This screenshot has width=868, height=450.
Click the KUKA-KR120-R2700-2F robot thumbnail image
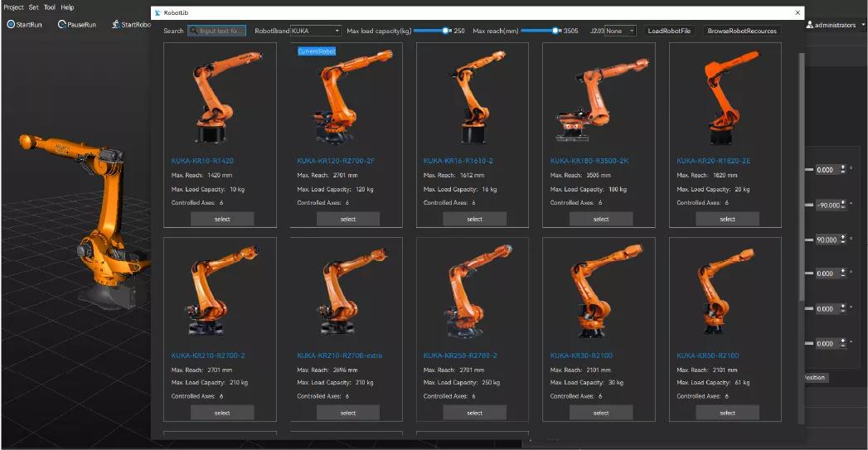click(x=350, y=97)
